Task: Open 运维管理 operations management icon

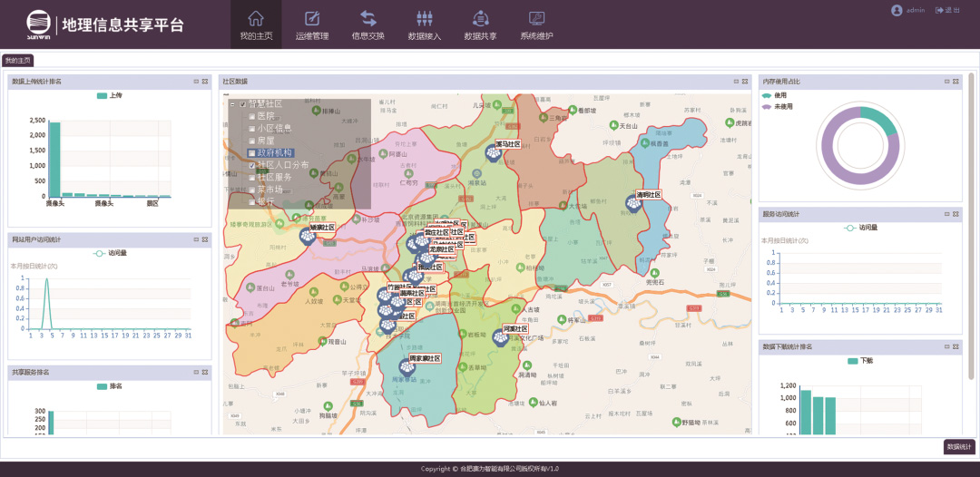Action: click(312, 19)
